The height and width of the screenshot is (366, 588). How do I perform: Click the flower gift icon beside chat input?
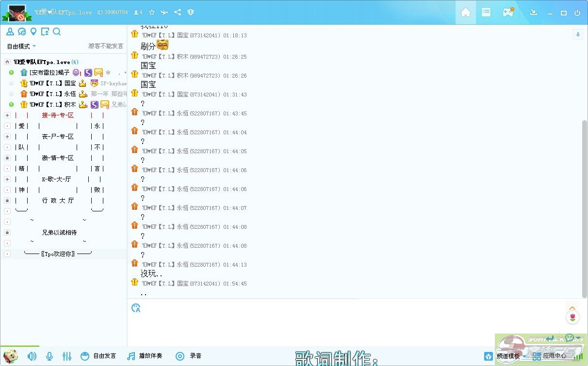tap(572, 317)
